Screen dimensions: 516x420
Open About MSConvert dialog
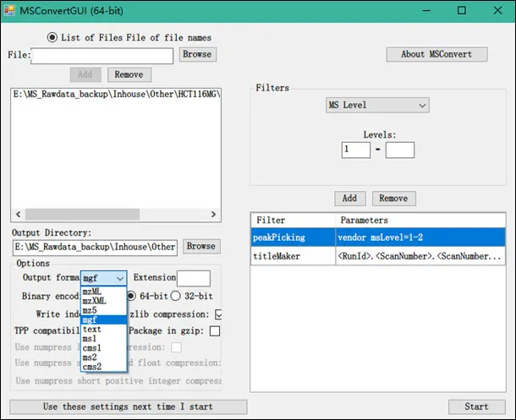coord(436,54)
